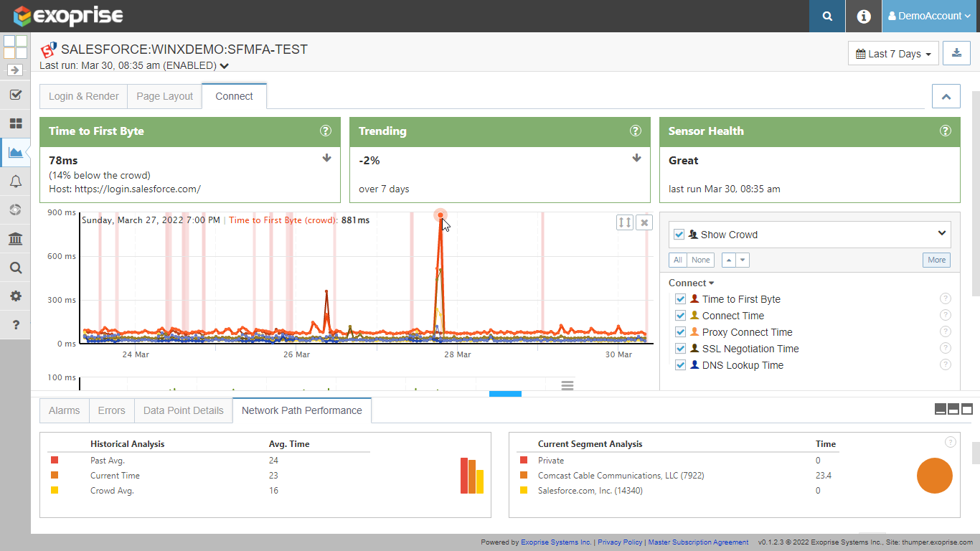Viewport: 980px width, 551px height.
Task: Open the alarms bell icon in the sidebar
Action: (15, 182)
